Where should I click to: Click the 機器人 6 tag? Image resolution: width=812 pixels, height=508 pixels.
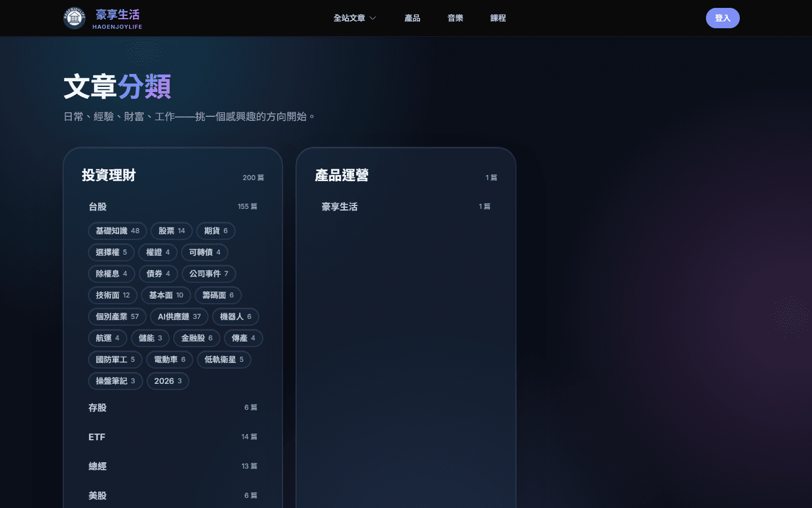tap(236, 317)
